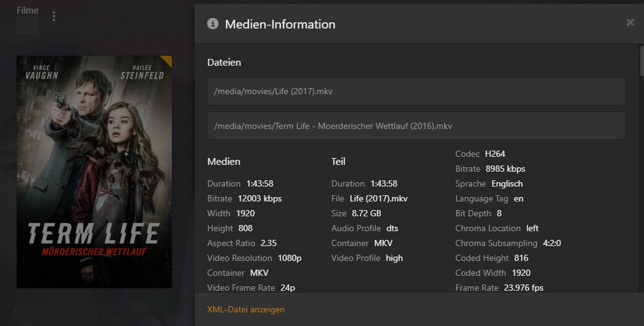This screenshot has height=326, width=644.
Task: Select the Video Resolution value 1080p
Action: point(289,258)
